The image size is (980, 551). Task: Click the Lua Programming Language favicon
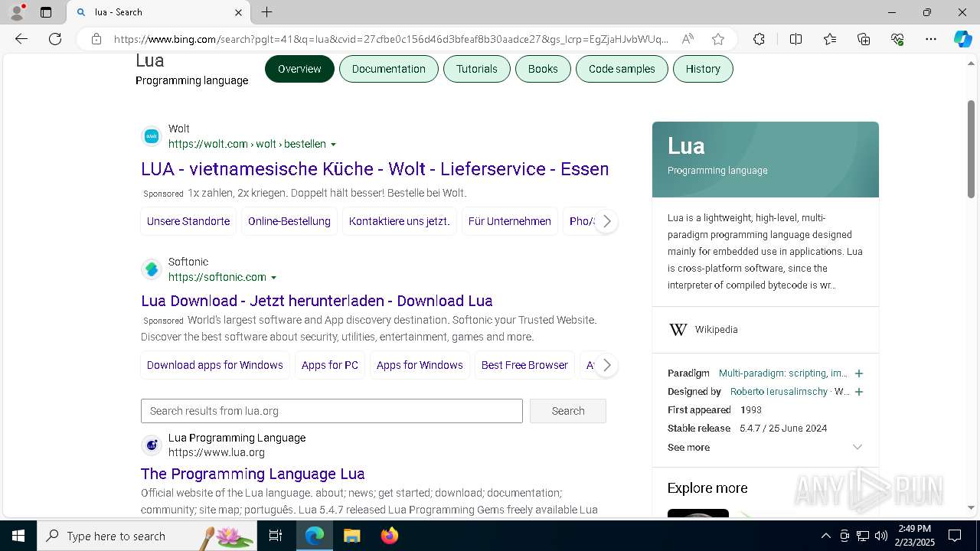[152, 445]
